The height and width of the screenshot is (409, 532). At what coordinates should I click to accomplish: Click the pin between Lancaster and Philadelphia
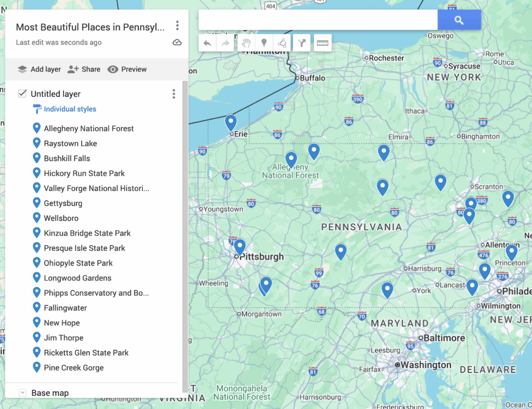(x=472, y=286)
